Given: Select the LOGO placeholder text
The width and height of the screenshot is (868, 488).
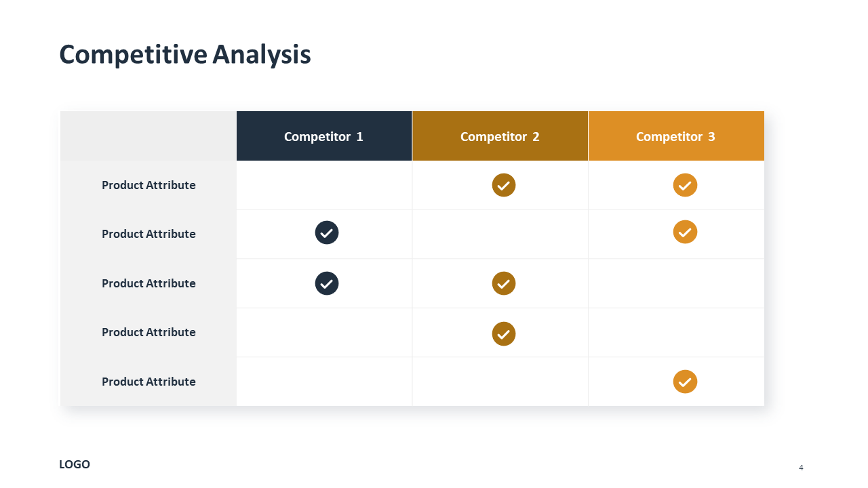Looking at the screenshot, I should (x=75, y=464).
